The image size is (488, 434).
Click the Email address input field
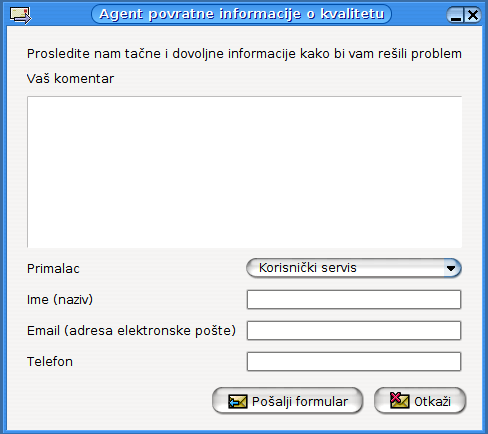[354, 330]
